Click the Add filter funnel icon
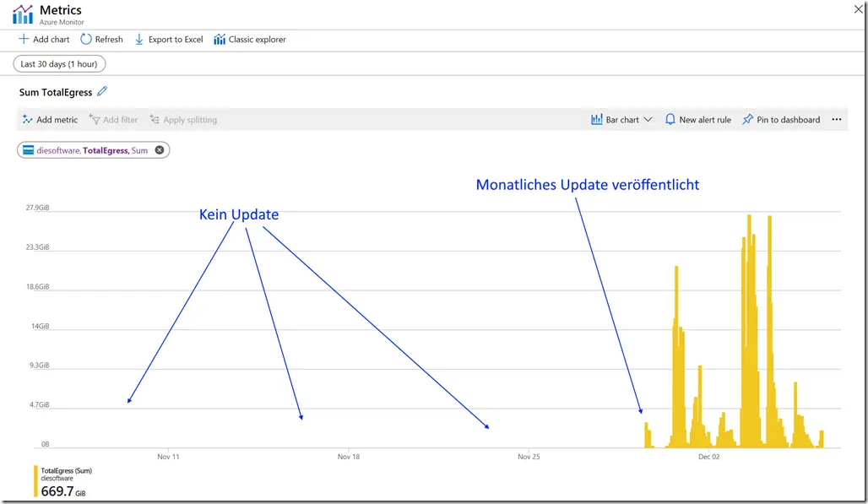The width and height of the screenshot is (868, 504). point(94,120)
